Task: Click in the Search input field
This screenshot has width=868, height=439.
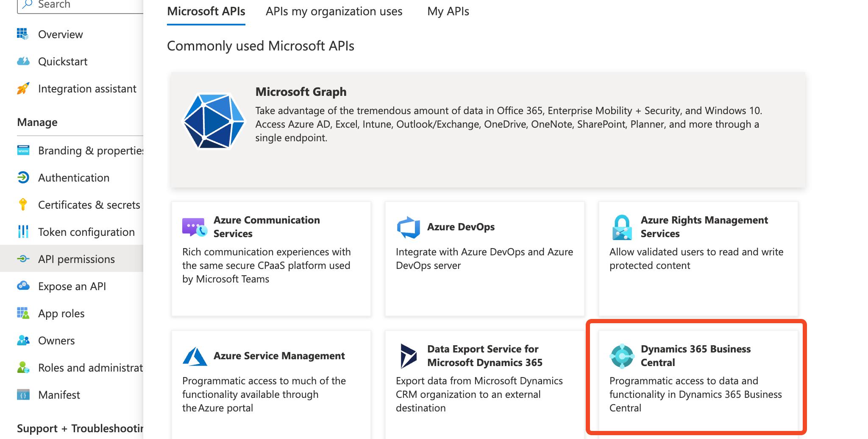Action: click(80, 5)
